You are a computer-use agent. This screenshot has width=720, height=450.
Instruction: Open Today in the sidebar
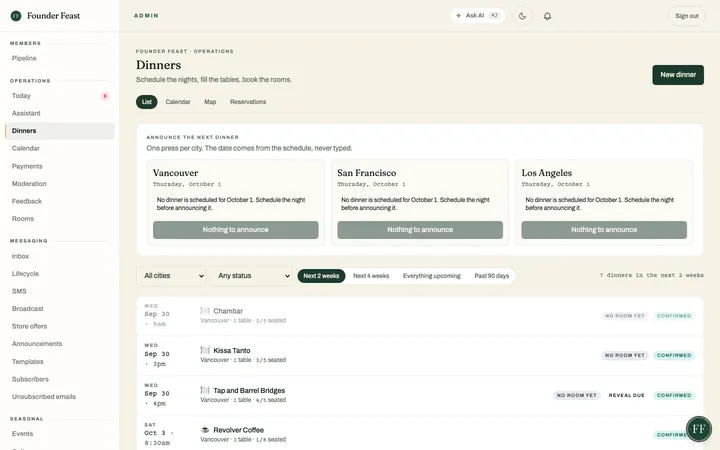pyautogui.click(x=60, y=96)
